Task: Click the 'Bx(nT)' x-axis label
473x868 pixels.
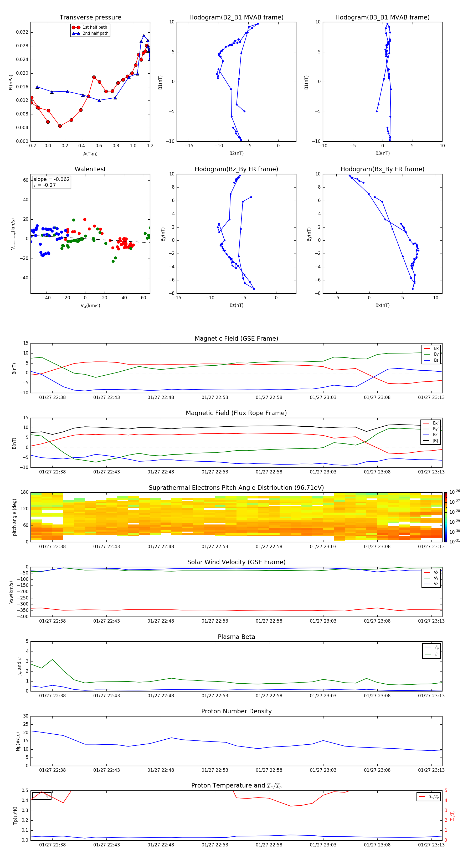Action: click(x=382, y=305)
